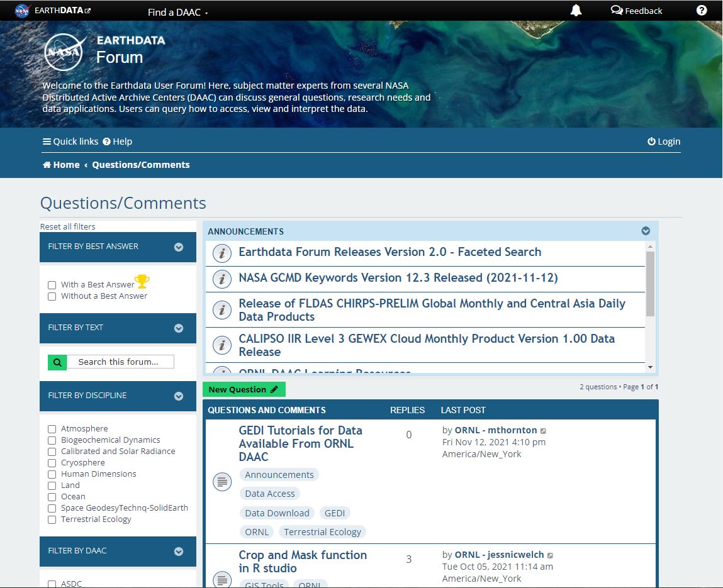
Task: Go to latest post icon by mthornton
Action: click(x=543, y=431)
